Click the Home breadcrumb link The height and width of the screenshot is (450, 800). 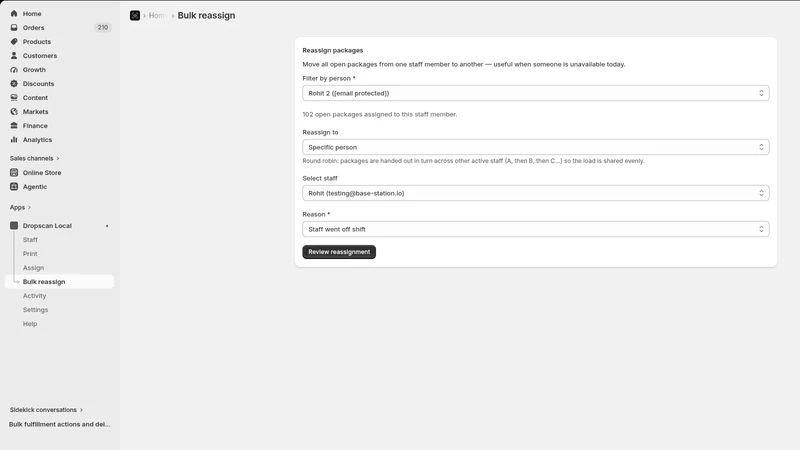point(157,15)
